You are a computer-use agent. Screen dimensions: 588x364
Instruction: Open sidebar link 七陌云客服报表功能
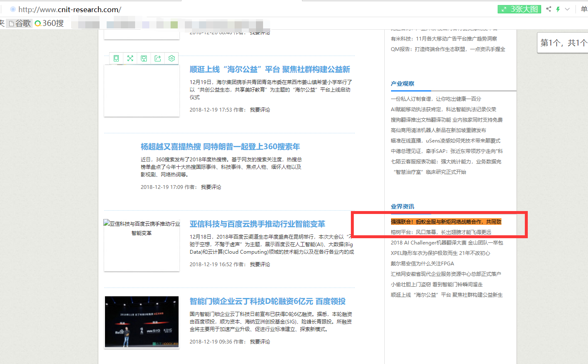pos(446,162)
